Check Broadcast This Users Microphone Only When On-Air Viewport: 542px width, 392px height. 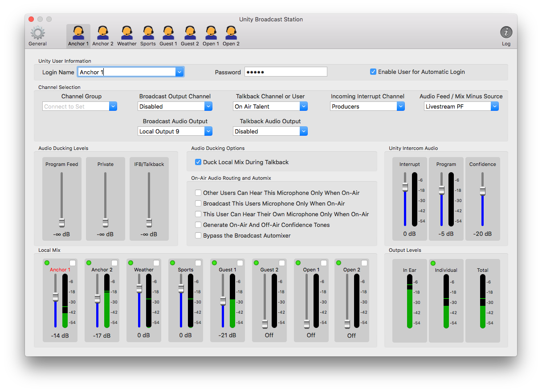coord(198,203)
